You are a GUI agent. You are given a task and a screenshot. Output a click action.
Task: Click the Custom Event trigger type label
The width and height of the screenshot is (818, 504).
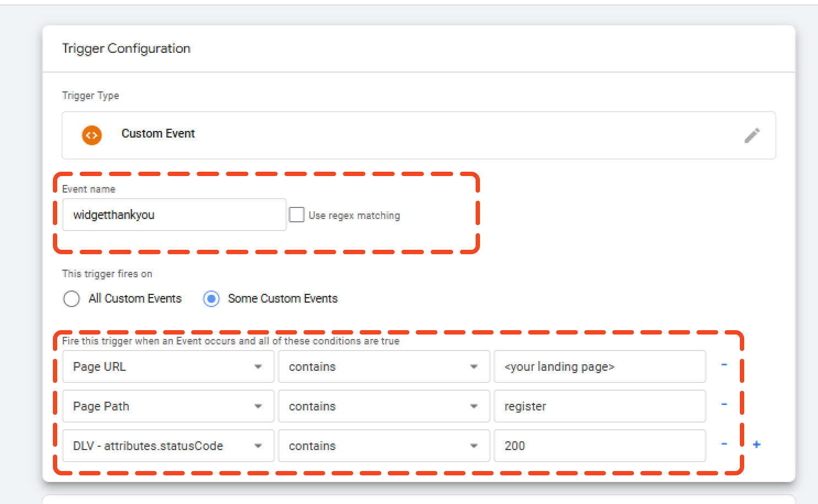pos(158,134)
